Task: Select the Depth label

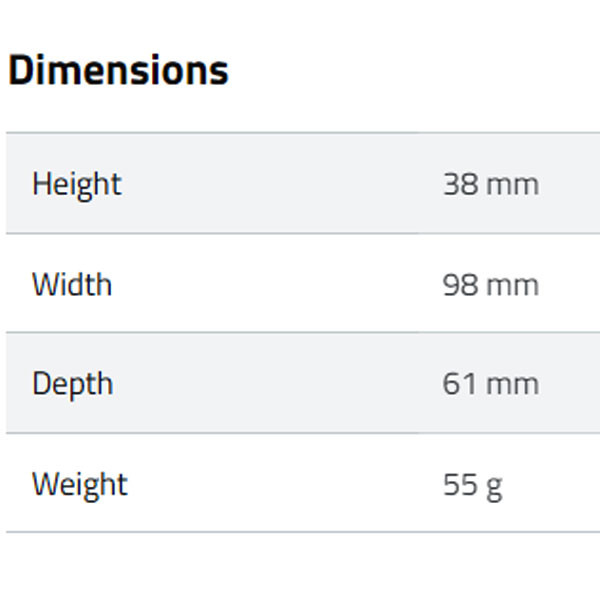Action: pyautogui.click(x=73, y=384)
